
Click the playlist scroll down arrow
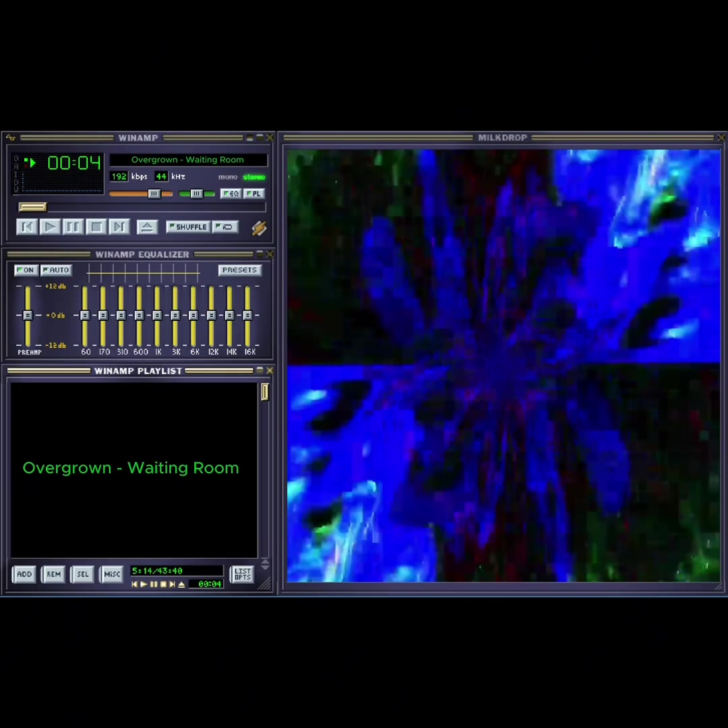pyautogui.click(x=265, y=568)
